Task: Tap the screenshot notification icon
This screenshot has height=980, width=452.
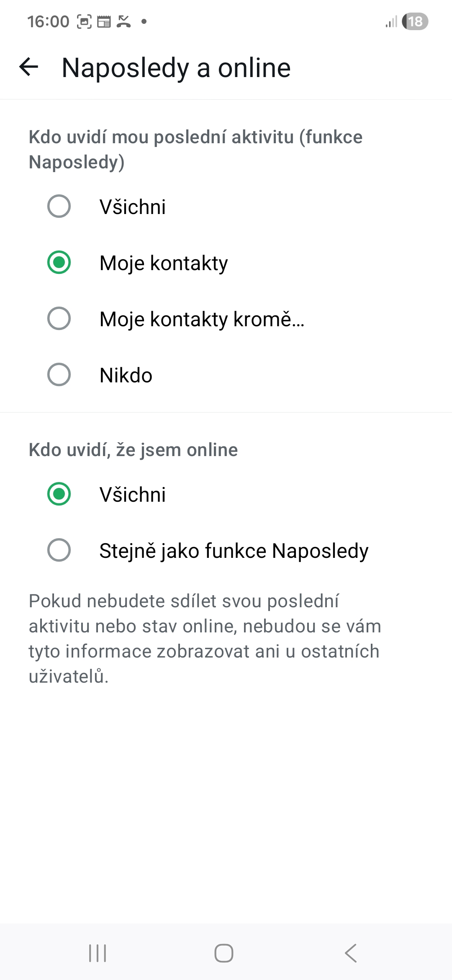Action: (84, 21)
